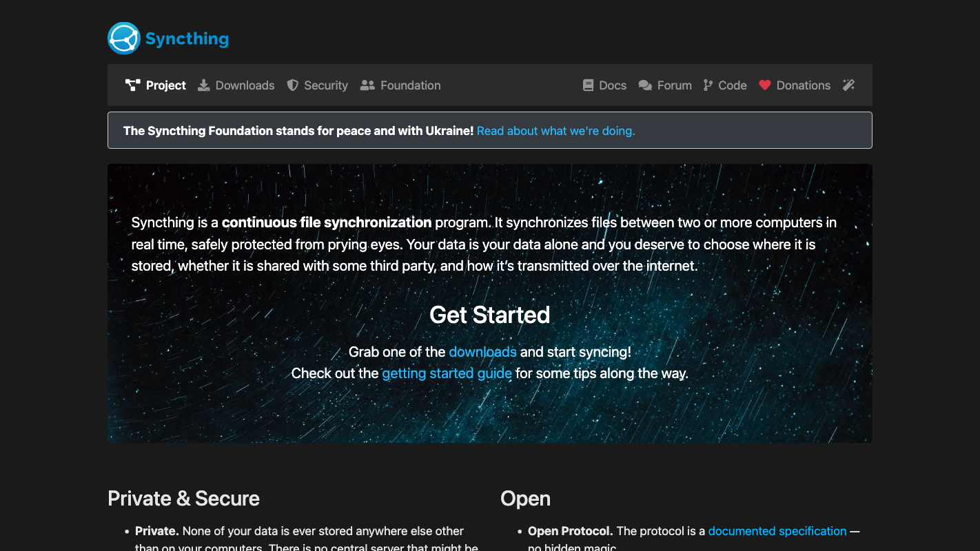Viewport: 980px width, 551px height.
Task: Open the 'documented specification' link
Action: pyautogui.click(x=777, y=531)
